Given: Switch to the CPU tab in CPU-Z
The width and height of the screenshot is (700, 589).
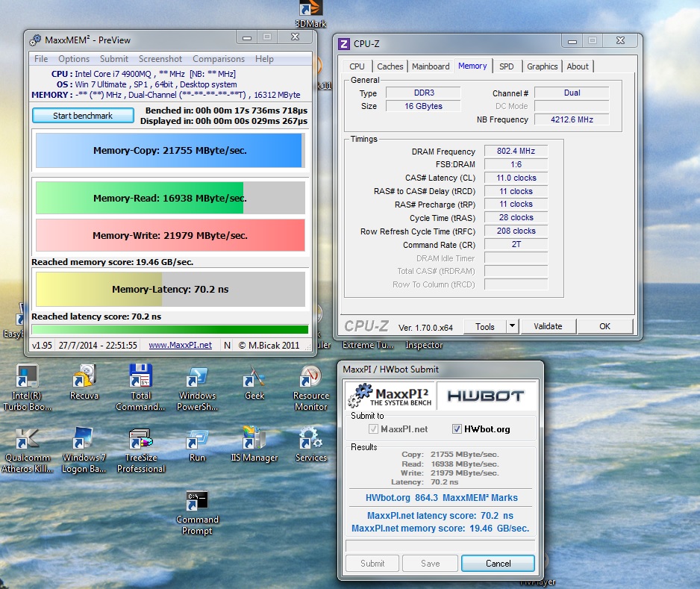Looking at the screenshot, I should click(x=357, y=66).
